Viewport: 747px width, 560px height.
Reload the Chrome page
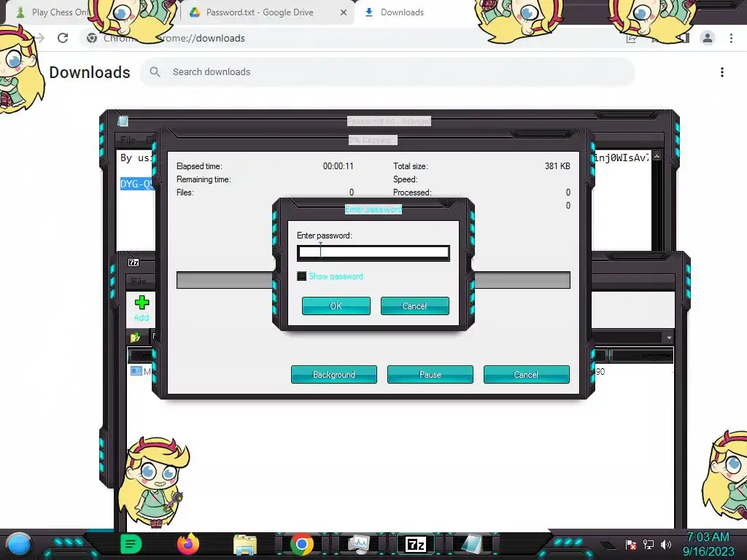pos(63,38)
